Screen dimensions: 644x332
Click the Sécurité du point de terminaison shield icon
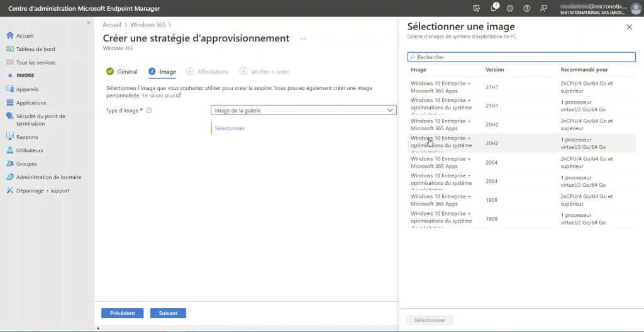pyautogui.click(x=10, y=116)
